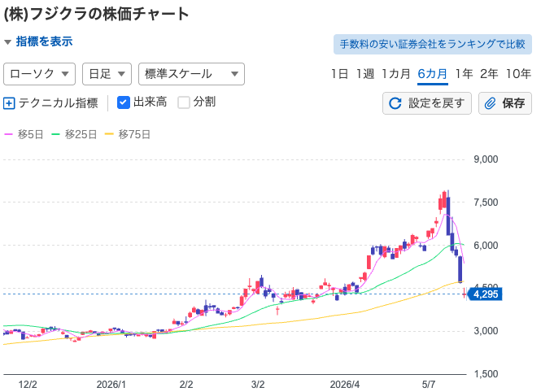Image resolution: width=541 pixels, height=392 pixels.
Task: Click the 12/2 date axis label
Action: pos(28,385)
